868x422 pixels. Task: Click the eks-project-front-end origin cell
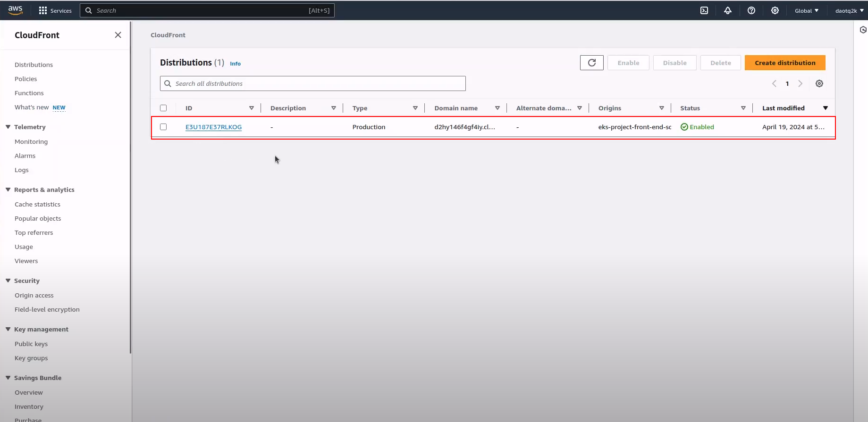pos(634,127)
